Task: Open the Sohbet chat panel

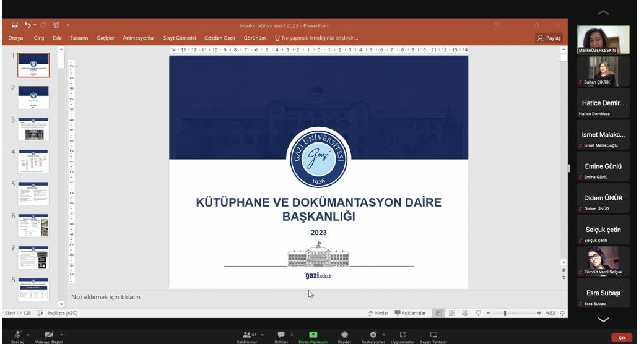Action: (x=281, y=337)
